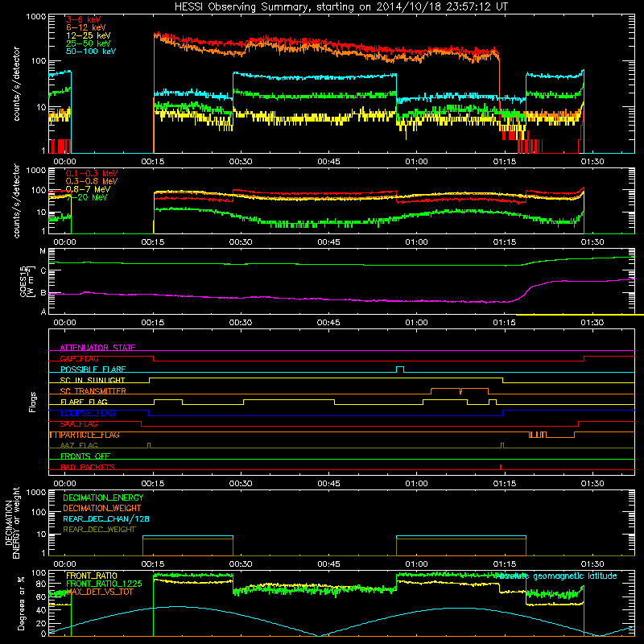Click the BAD_PACKETS spike near 01:14
Screen dimensions: 644x644
[x=501, y=467]
